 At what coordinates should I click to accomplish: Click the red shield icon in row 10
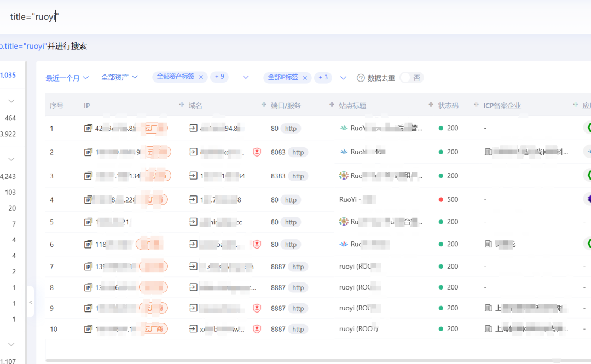click(257, 329)
